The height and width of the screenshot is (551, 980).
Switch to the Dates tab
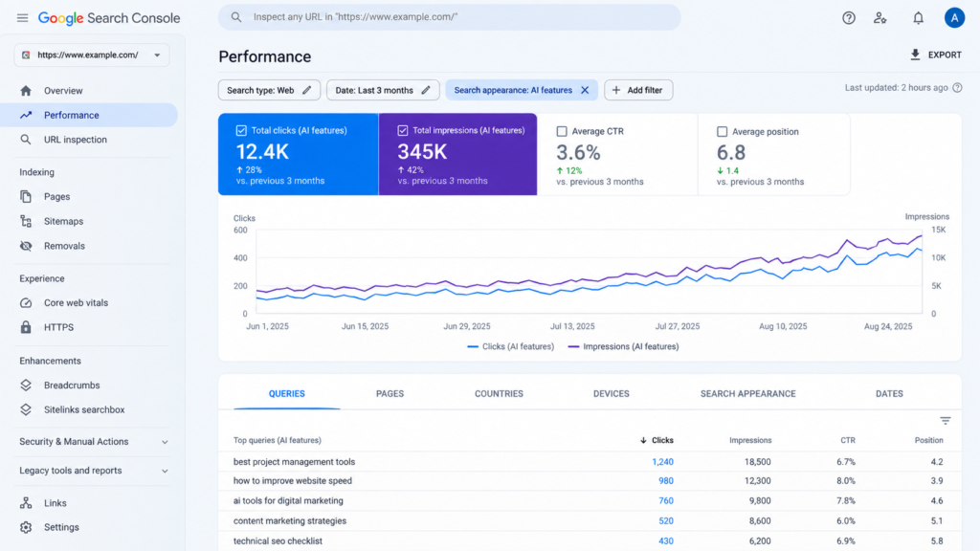889,394
